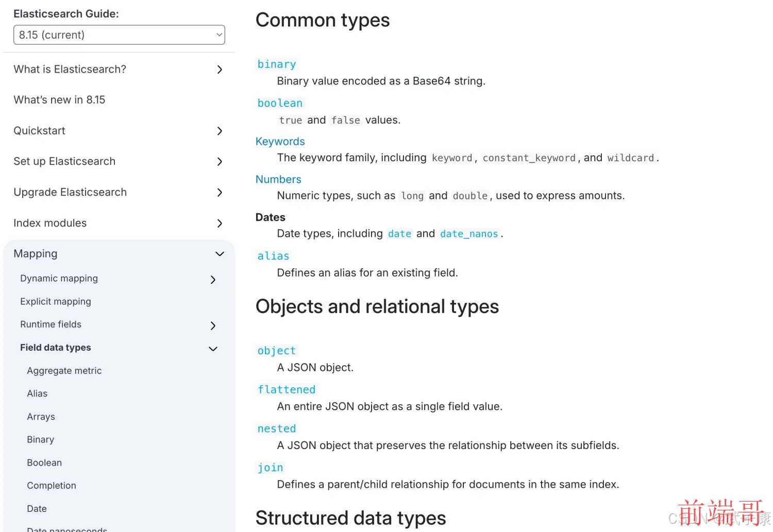Open the Explicit mapping page

pos(56,301)
